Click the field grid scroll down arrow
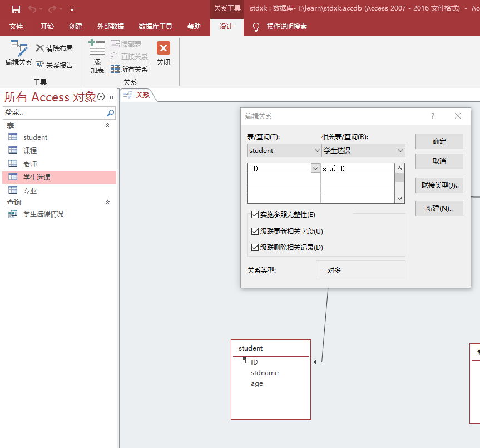 pos(399,199)
